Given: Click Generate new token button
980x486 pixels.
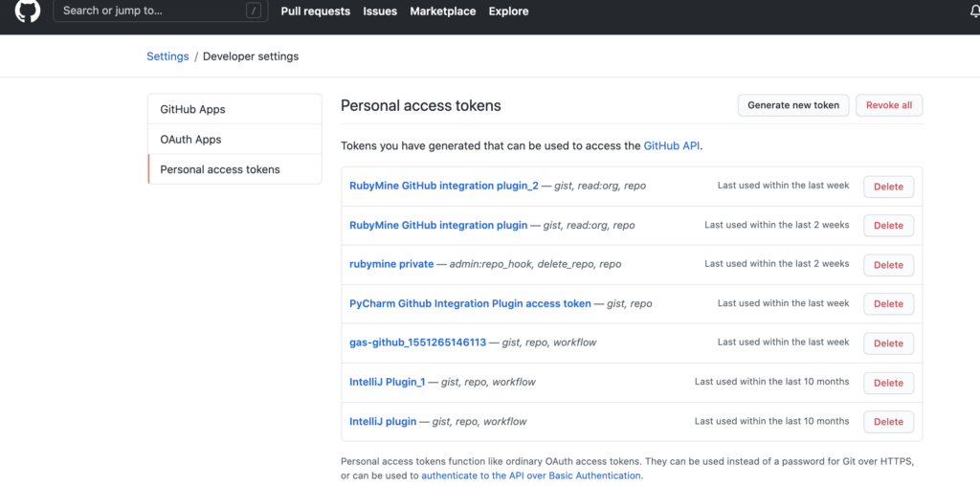Looking at the screenshot, I should pos(793,105).
